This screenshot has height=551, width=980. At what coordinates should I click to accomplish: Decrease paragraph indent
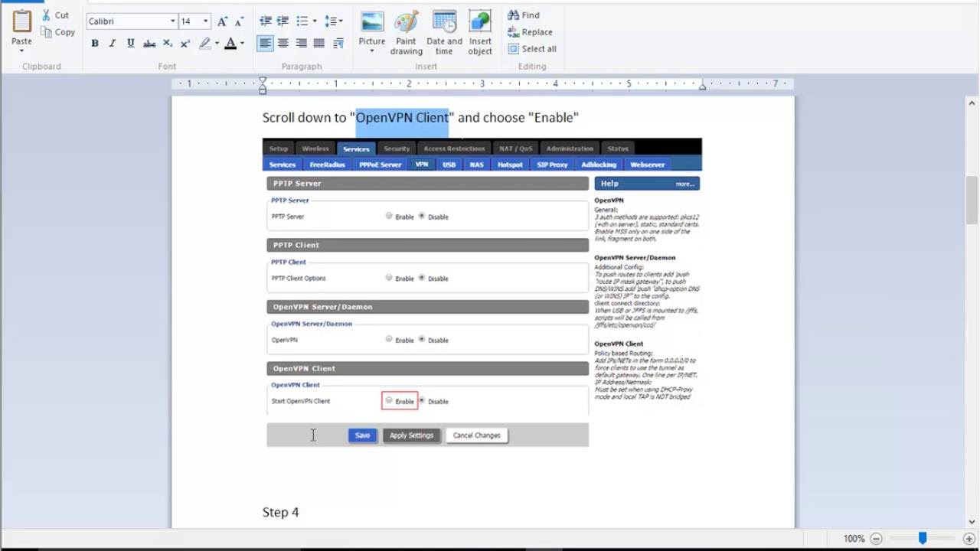[266, 21]
